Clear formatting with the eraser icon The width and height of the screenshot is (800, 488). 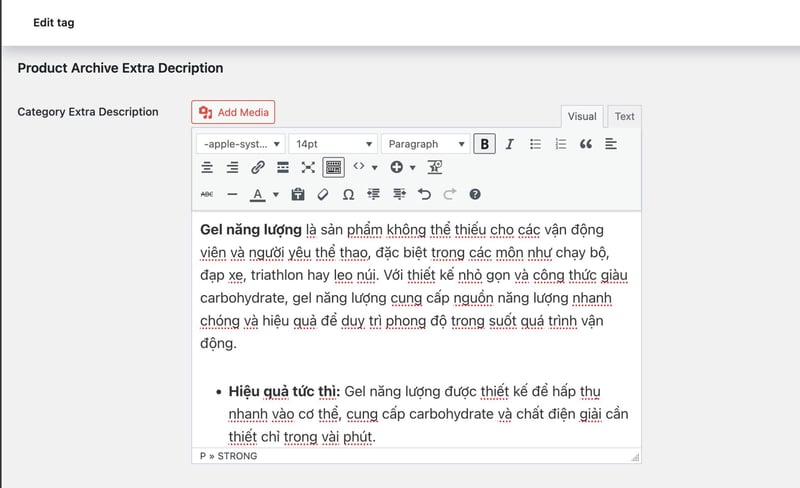pos(322,194)
